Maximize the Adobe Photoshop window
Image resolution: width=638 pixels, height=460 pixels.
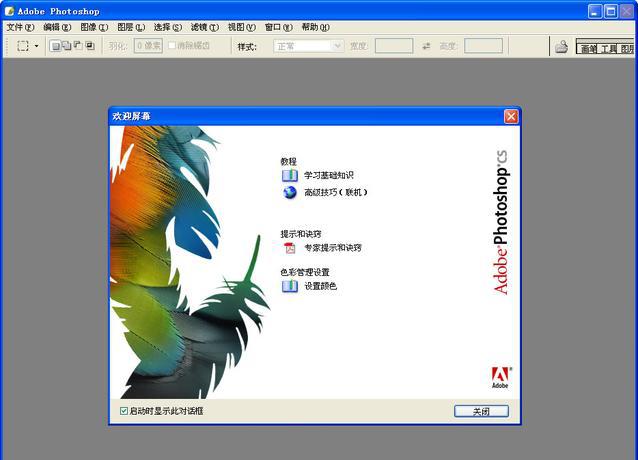(611, 11)
